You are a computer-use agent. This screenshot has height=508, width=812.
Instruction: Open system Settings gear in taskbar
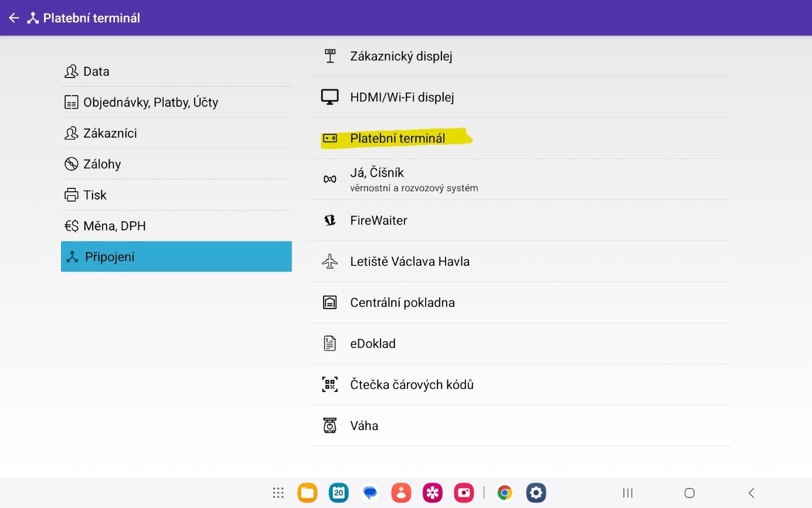coord(536,493)
